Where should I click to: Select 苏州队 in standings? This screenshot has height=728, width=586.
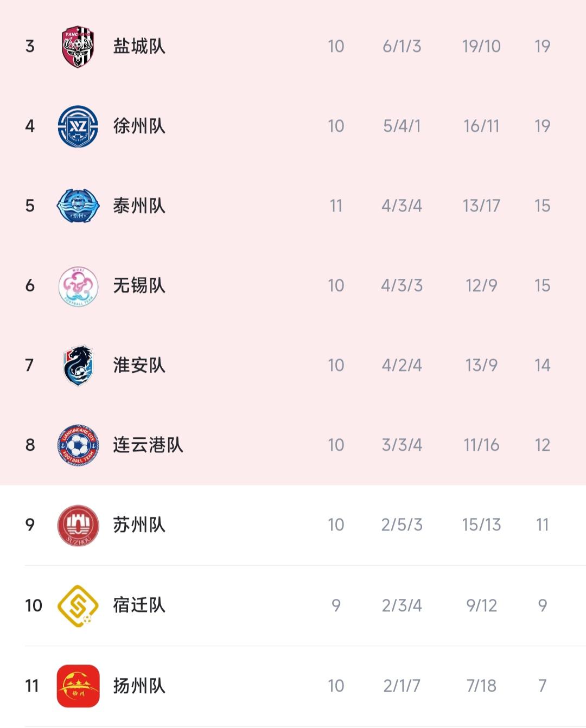tap(139, 525)
